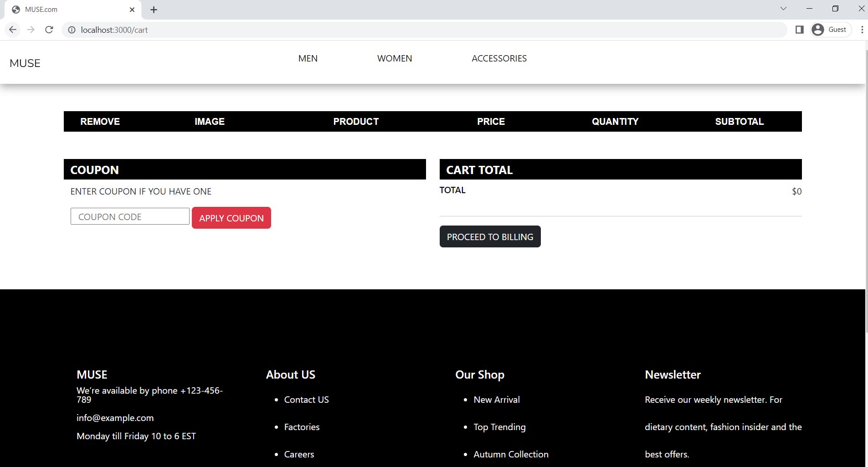Expand the ACCESSORIES navigation menu
The image size is (868, 467).
pos(499,58)
